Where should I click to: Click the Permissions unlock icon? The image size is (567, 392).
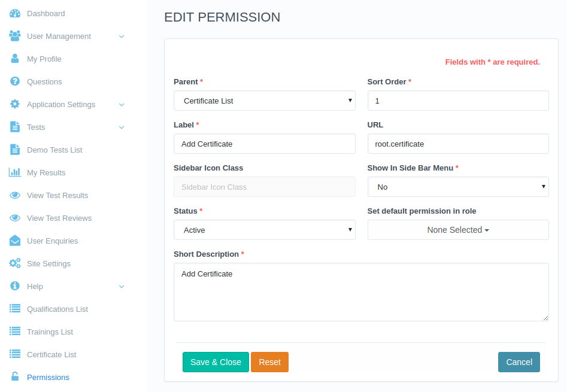tap(15, 376)
